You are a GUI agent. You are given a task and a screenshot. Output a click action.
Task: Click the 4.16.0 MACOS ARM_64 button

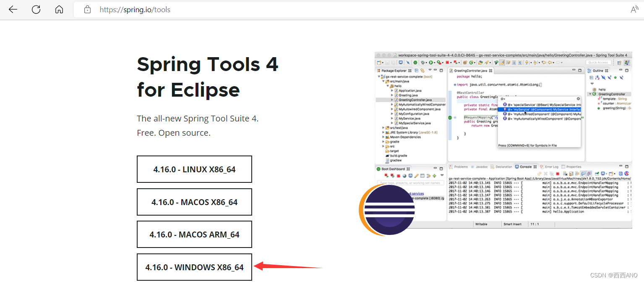pos(194,234)
